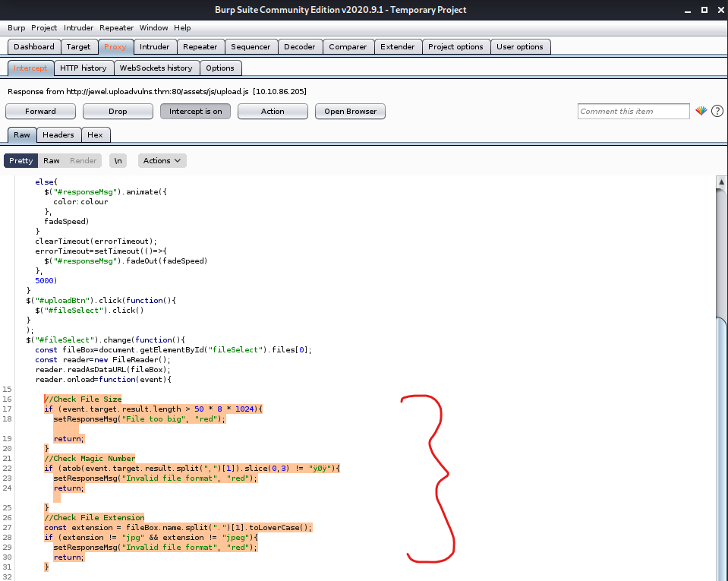Switch to the Intruder tool tab
This screenshot has height=581, width=728.
point(155,47)
